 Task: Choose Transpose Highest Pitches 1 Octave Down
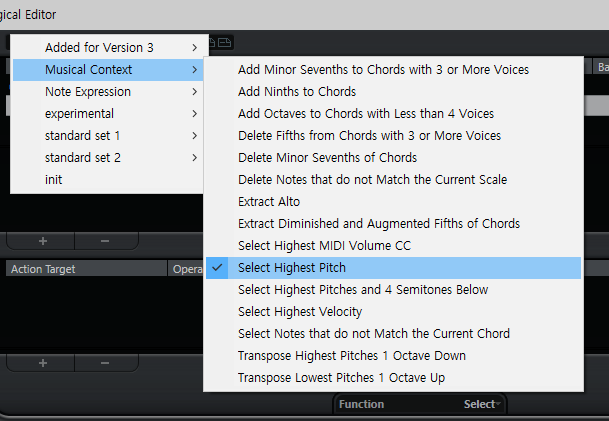(393, 356)
